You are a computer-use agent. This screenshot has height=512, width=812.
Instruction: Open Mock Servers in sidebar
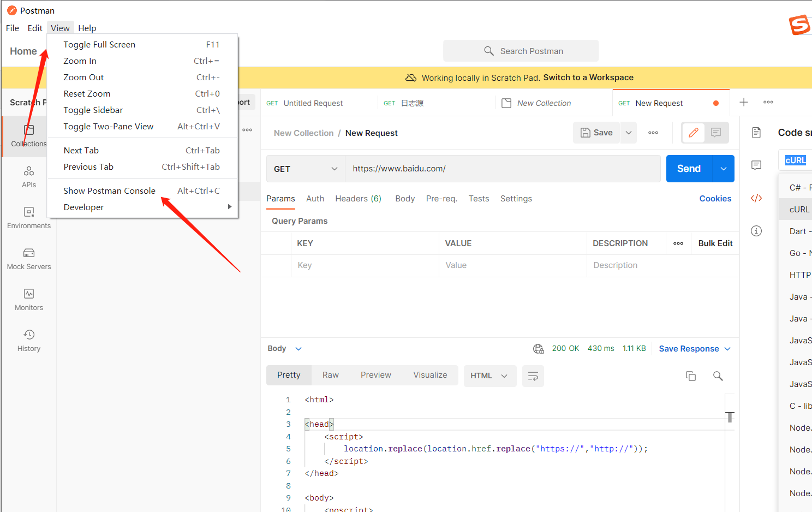[x=29, y=259]
